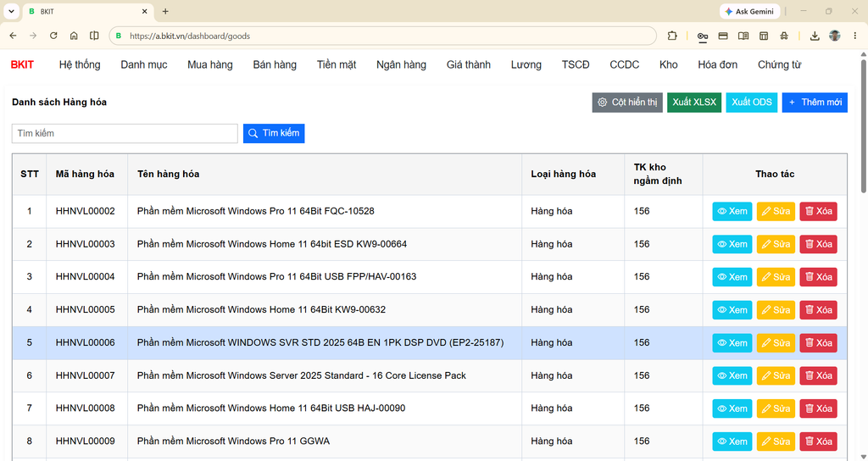This screenshot has width=868, height=461.
Task: Click the address bar URL field
Action: click(383, 36)
